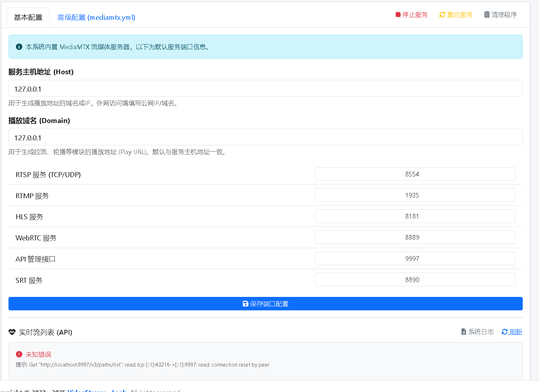Click the SRT port field 8890
The height and width of the screenshot is (392, 539).
[415, 280]
